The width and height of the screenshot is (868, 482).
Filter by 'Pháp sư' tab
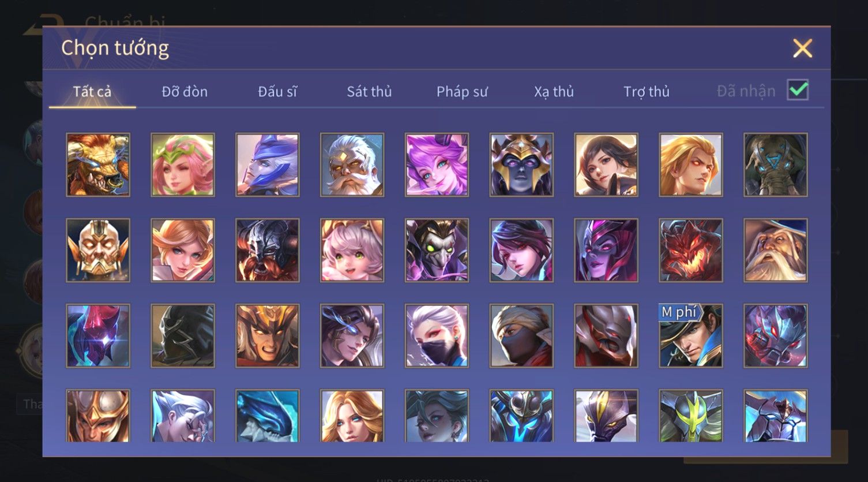pyautogui.click(x=462, y=91)
